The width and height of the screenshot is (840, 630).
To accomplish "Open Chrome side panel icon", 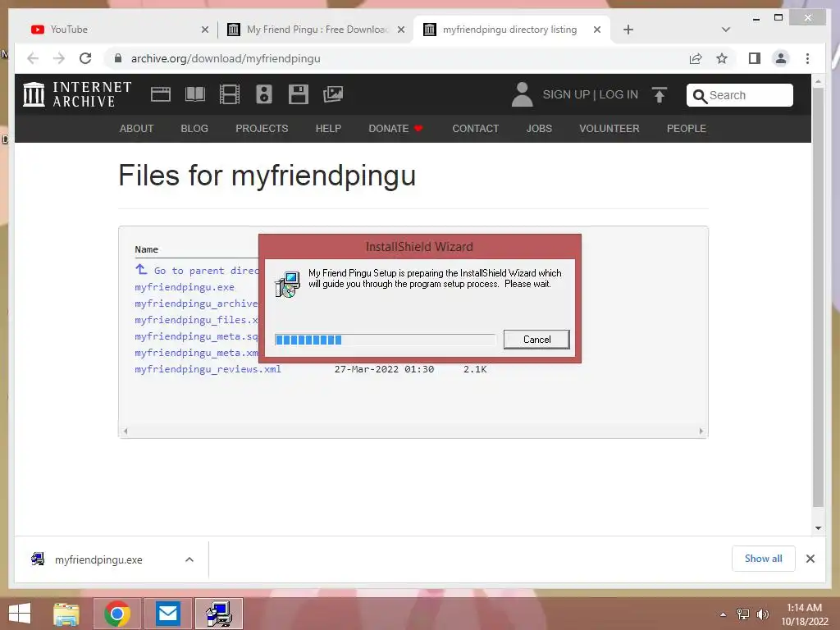I will coord(755,58).
